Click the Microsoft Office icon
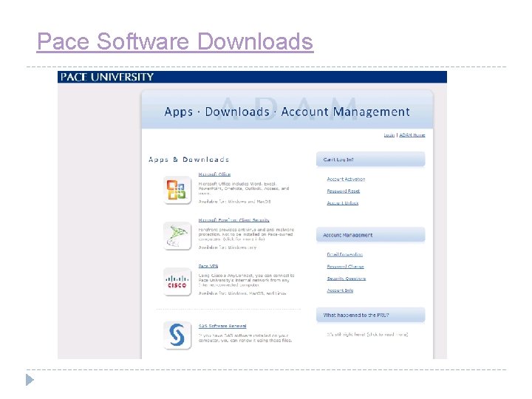532x399 pixels. [x=177, y=190]
